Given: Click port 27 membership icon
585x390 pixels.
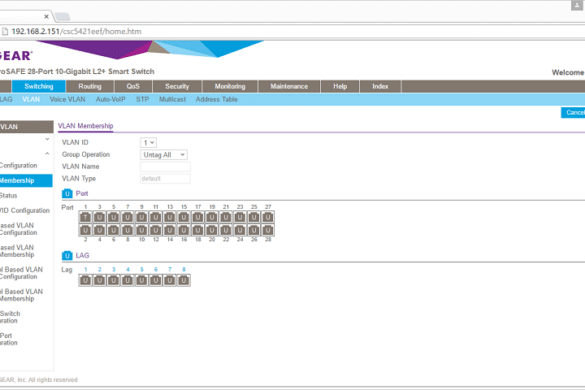Looking at the screenshot, I should 268,217.
